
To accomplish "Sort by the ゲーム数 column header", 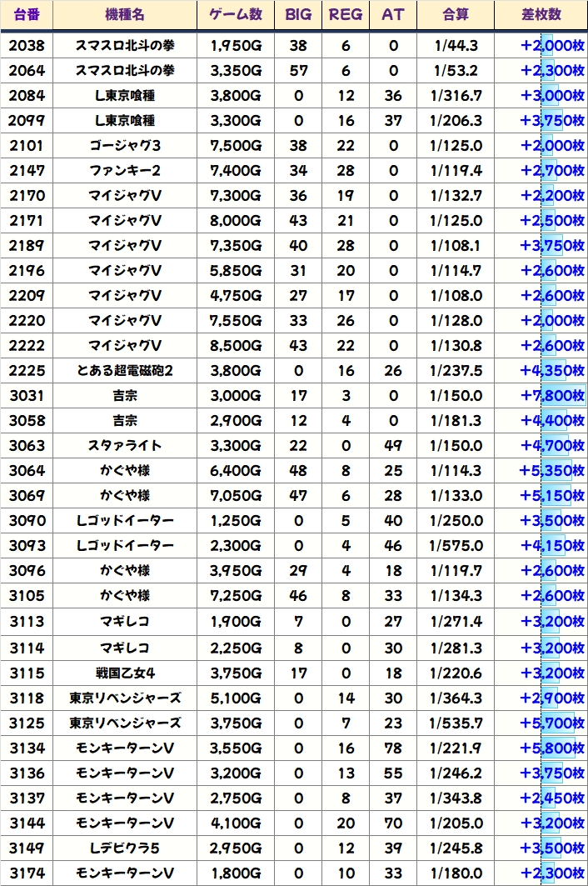I will click(236, 15).
